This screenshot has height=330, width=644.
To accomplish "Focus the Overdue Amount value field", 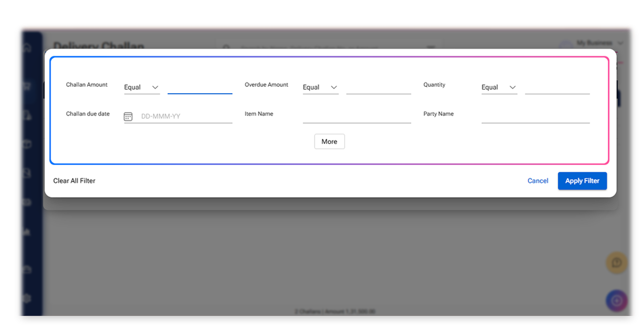I will click(379, 87).
